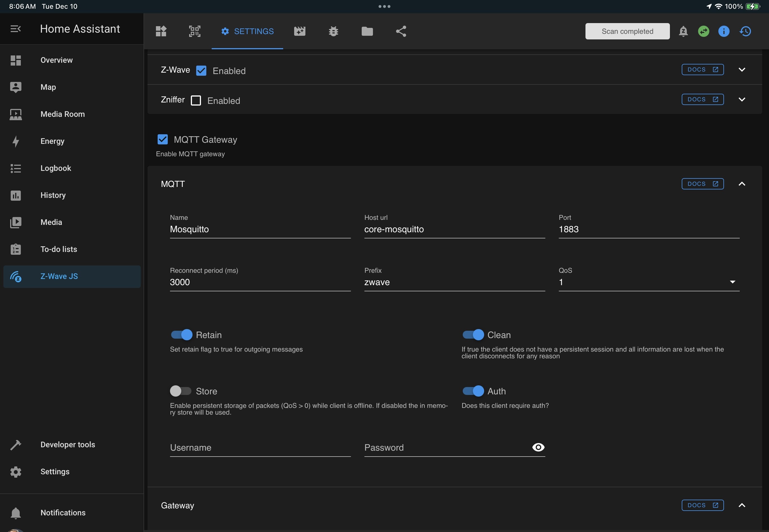This screenshot has height=532, width=769.
Task: Collapse the MQTT section
Action: point(742,184)
